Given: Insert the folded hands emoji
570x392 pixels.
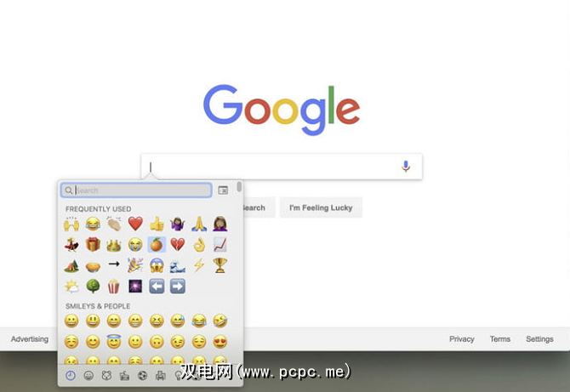Looking at the screenshot, I should 199,224.
